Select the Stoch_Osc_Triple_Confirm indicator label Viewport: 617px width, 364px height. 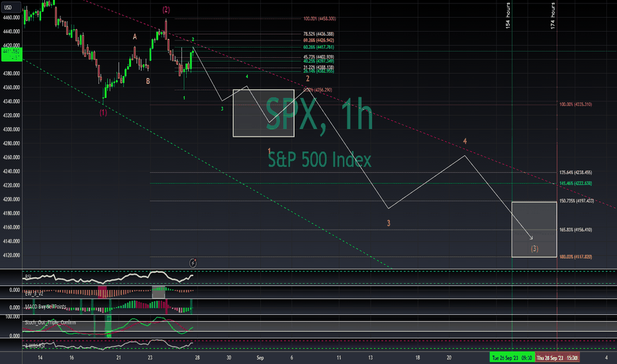50,323
